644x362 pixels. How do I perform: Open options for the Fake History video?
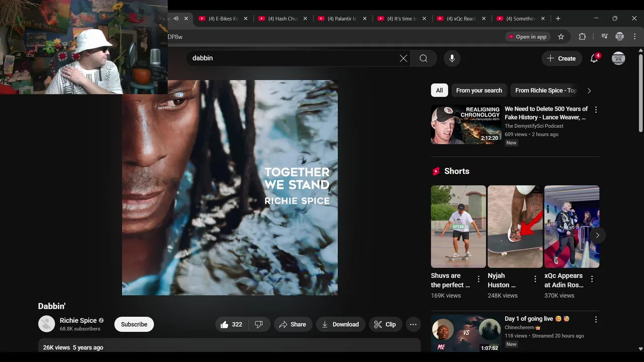coord(596,110)
